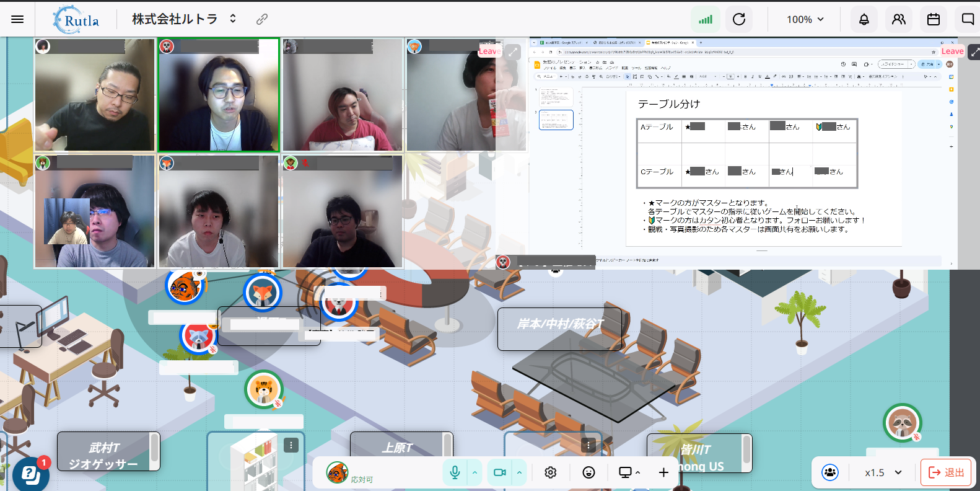Copy the workspace invite link icon

[262, 19]
